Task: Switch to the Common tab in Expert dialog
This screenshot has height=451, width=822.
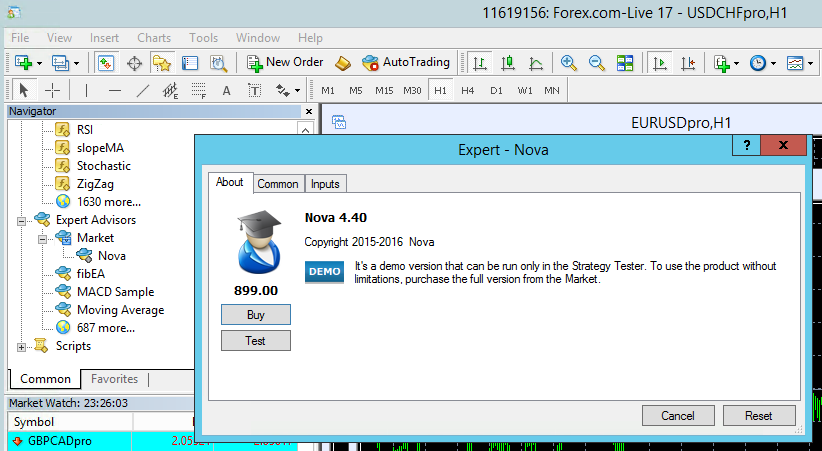Action: click(278, 184)
